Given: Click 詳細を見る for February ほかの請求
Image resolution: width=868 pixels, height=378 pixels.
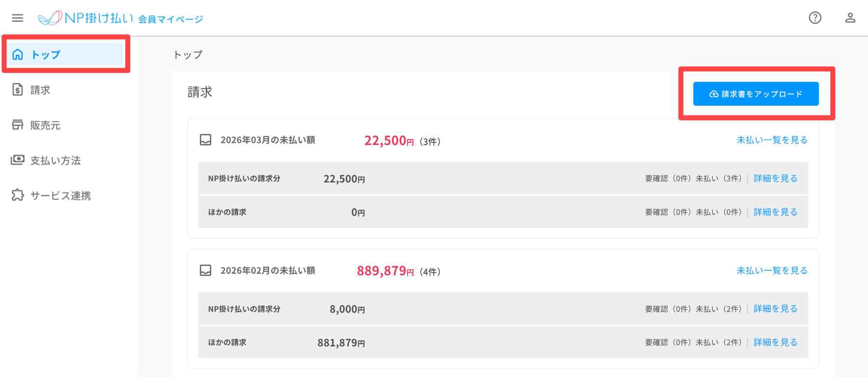Looking at the screenshot, I should 775,342.
